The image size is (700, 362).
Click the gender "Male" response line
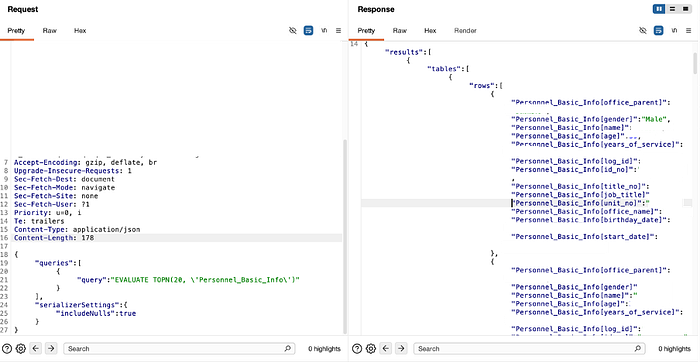pos(591,119)
